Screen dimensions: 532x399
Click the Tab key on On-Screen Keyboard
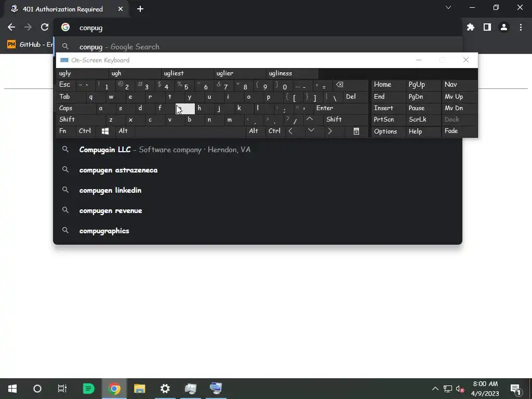click(x=71, y=97)
